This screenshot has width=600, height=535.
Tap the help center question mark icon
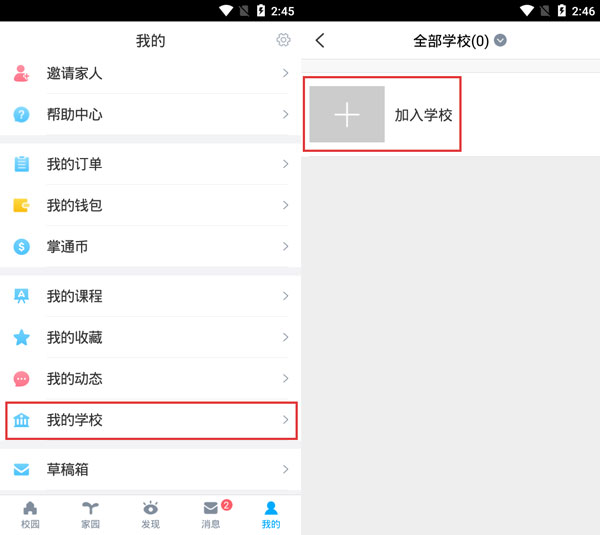click(21, 114)
